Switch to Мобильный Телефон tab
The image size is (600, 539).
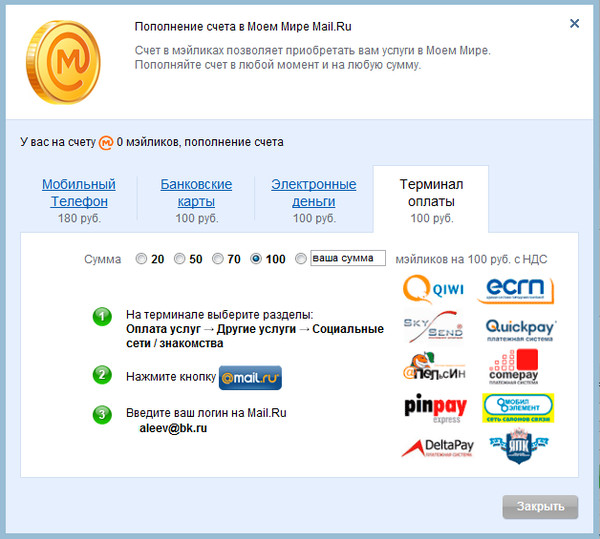click(79, 193)
